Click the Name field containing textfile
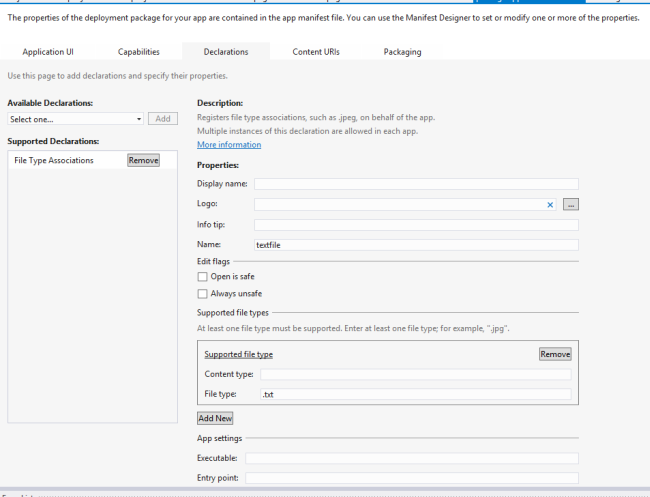The image size is (650, 497). (416, 245)
